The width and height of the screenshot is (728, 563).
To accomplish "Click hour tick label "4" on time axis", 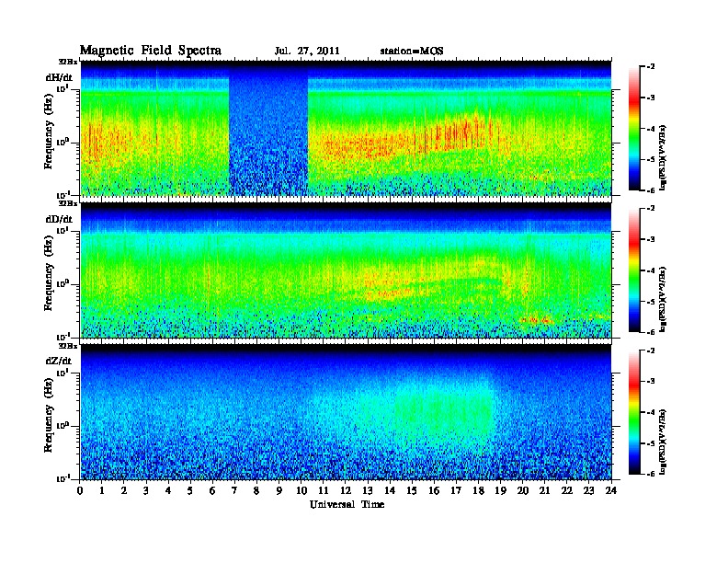I will click(168, 490).
